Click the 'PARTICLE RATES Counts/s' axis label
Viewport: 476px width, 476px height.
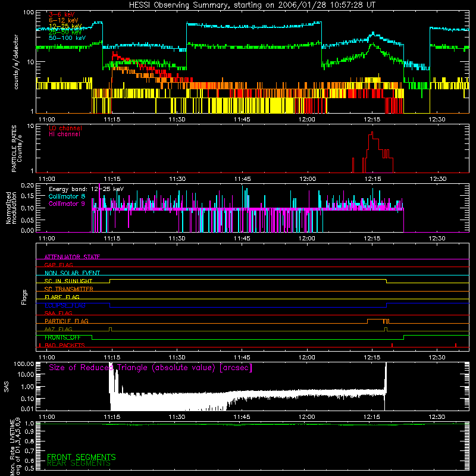click(17, 149)
